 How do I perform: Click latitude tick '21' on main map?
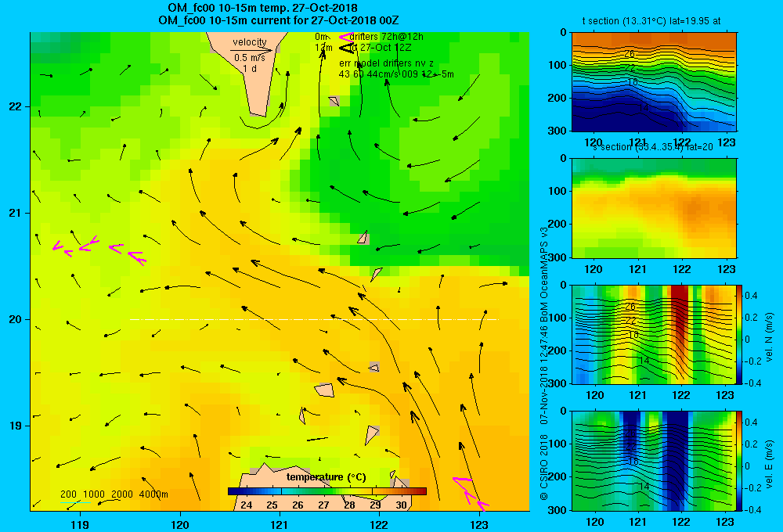pos(15,213)
